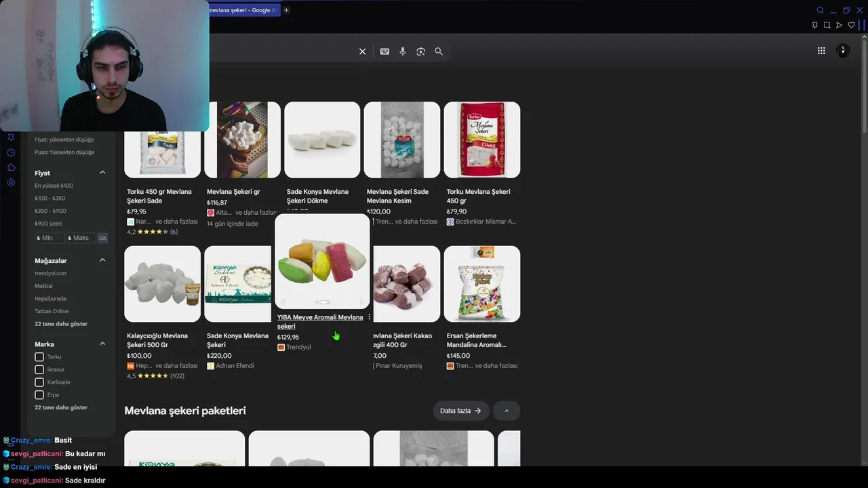Collapse Mevlana şekeri paketleri section with chevron
The height and width of the screenshot is (488, 868).
(x=507, y=411)
